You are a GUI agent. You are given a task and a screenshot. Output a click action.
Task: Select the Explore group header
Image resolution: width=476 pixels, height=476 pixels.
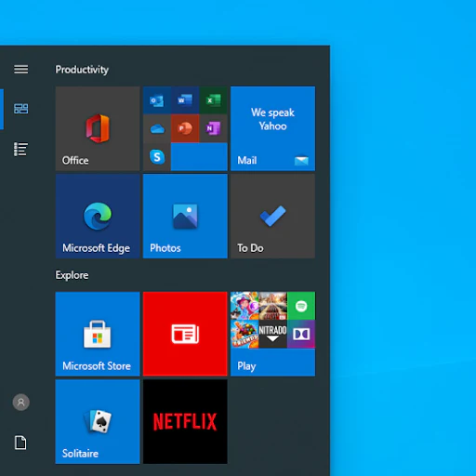pyautogui.click(x=72, y=275)
